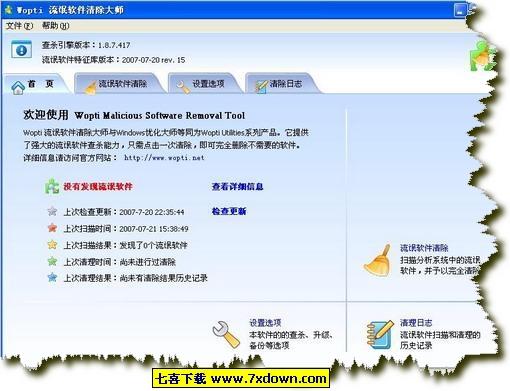Screen dimensions: 510x391
Task: Click the 清理日志 heading link
Action: tap(416, 322)
